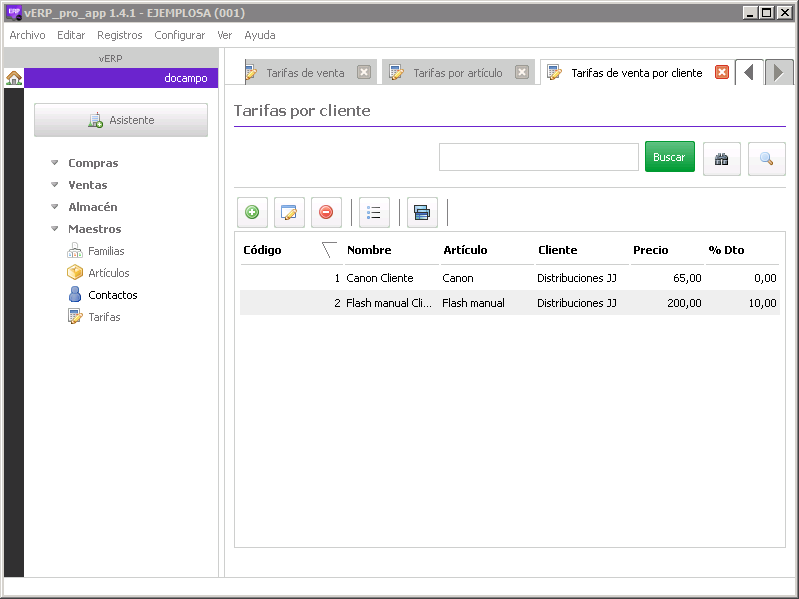Click the search text field

coord(539,157)
